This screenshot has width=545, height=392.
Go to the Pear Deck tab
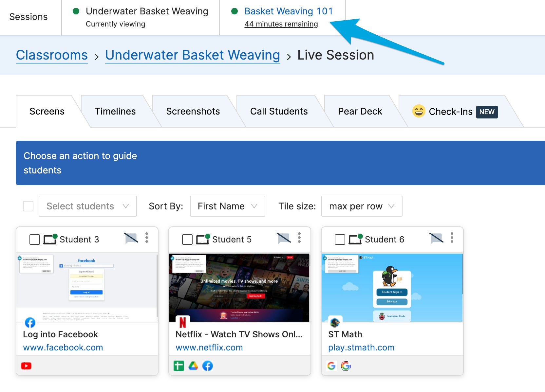pos(360,111)
